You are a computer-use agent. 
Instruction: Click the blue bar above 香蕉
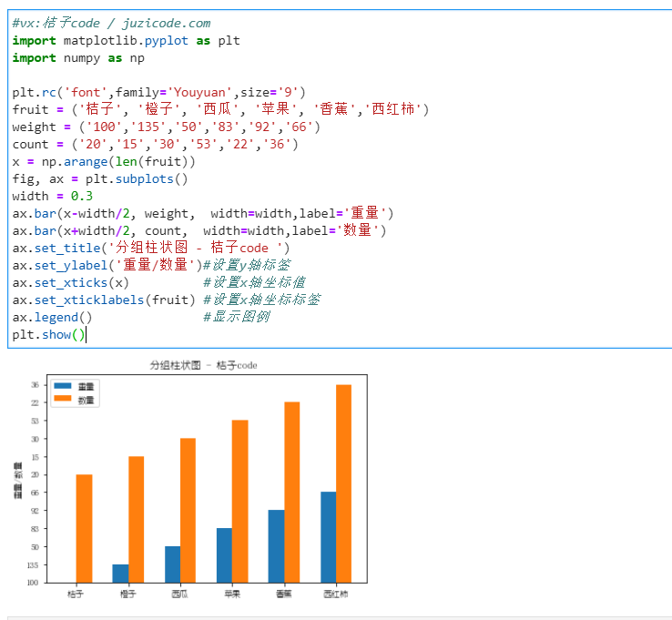pos(276,546)
